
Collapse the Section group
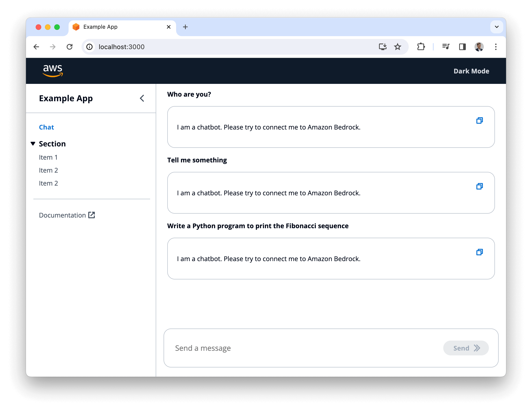pos(33,144)
